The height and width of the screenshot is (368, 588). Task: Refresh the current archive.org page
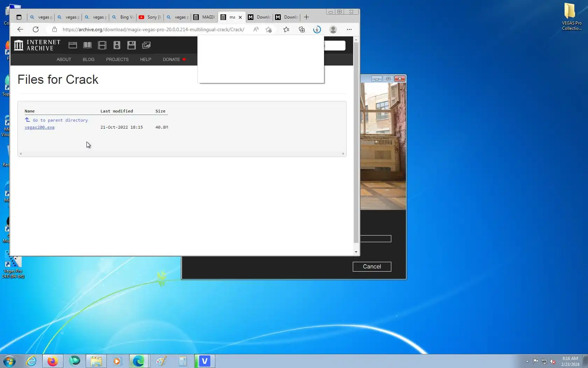coord(36,29)
